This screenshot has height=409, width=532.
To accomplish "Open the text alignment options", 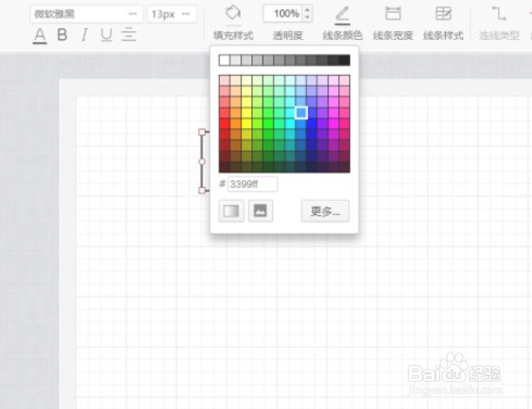I will [129, 35].
